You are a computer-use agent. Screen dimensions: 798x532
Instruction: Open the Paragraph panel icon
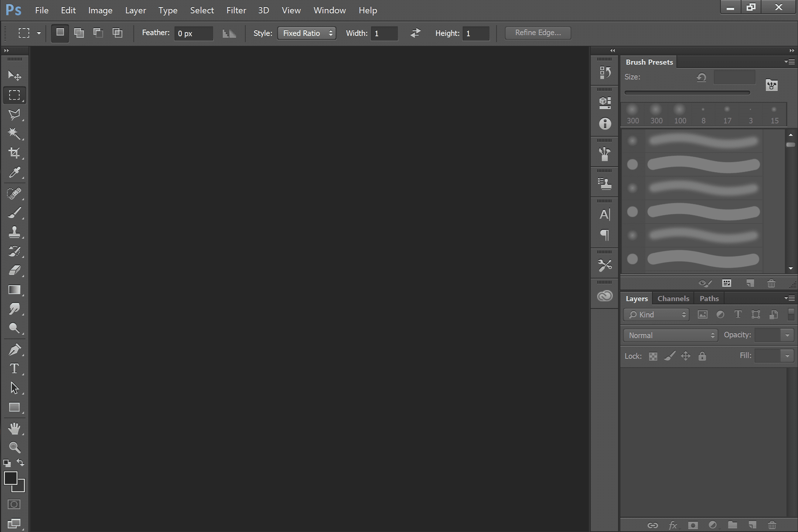point(605,235)
